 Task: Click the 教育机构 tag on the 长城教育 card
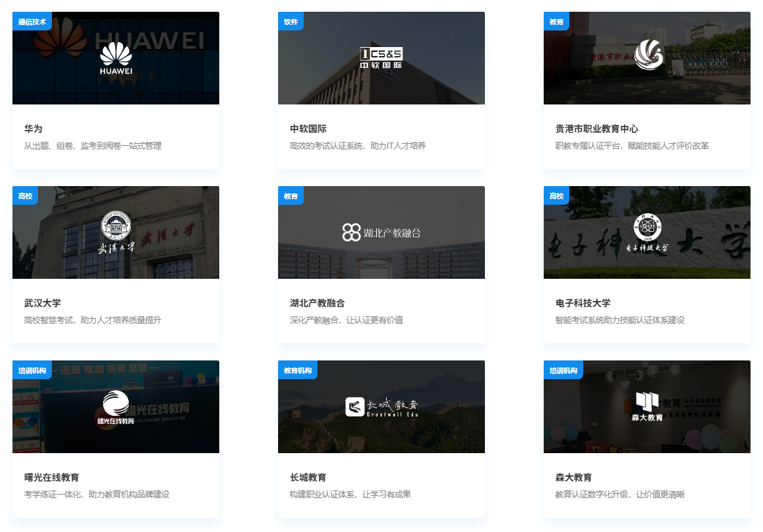[297, 370]
